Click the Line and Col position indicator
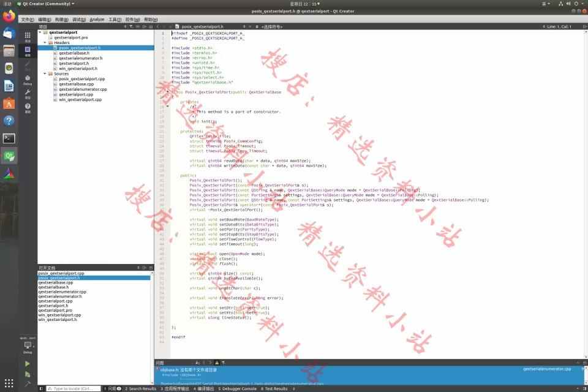Image resolution: width=588 pixels, height=392 pixels. 559,27
